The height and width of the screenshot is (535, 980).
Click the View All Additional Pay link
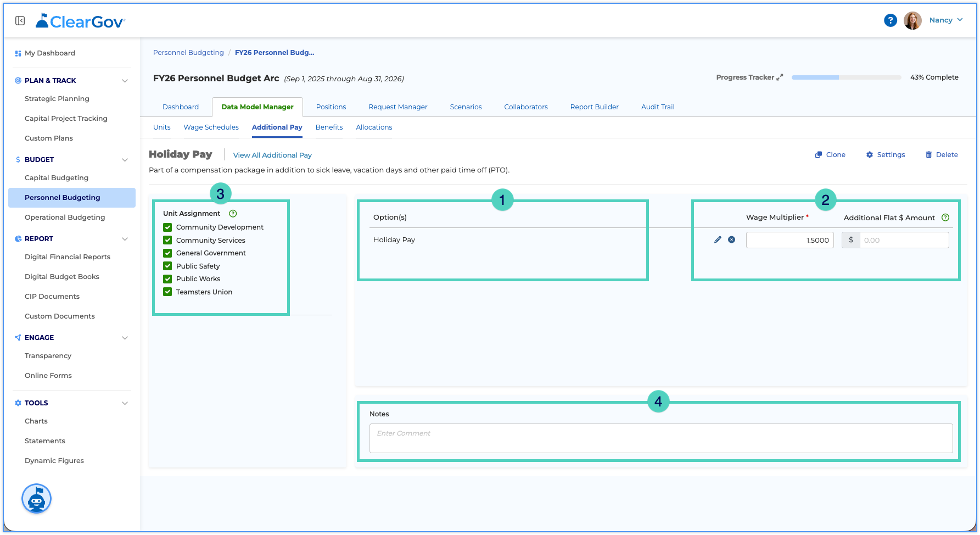click(x=272, y=155)
